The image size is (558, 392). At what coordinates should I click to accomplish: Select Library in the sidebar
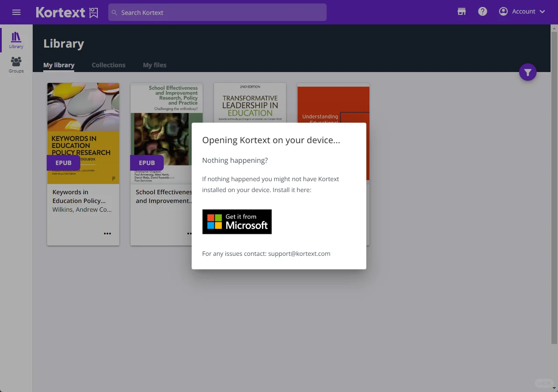point(16,40)
